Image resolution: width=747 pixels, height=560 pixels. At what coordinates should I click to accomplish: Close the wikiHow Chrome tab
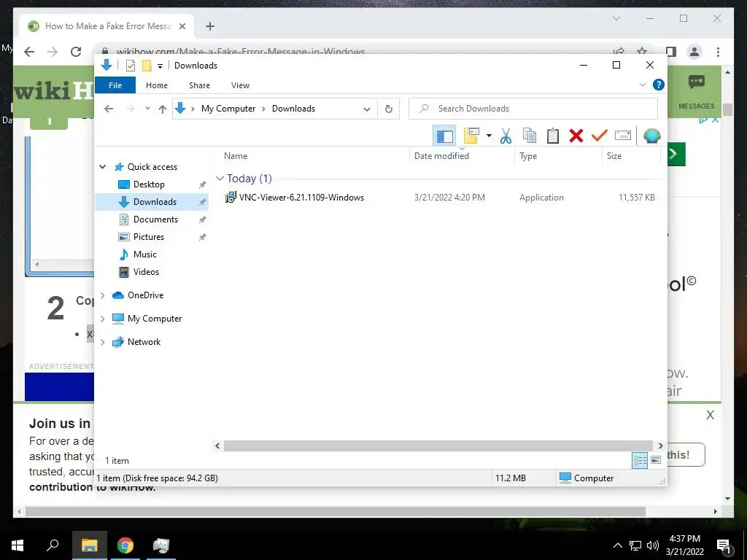point(182,26)
